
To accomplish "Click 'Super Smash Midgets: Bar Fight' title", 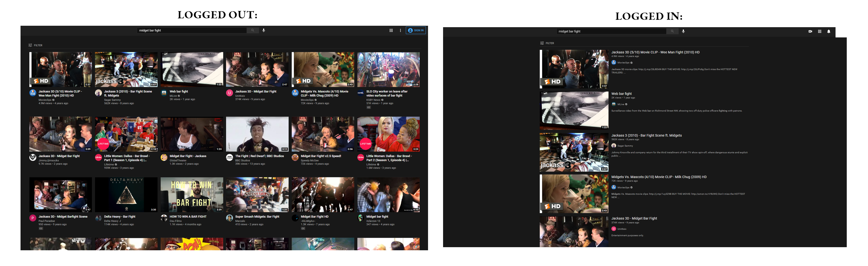I will pyautogui.click(x=257, y=217).
